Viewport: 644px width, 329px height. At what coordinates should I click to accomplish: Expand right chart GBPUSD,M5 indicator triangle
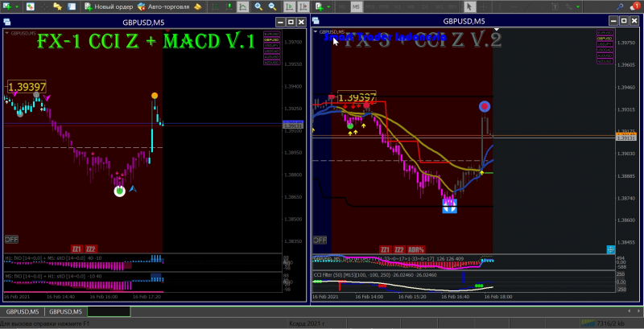click(316, 31)
